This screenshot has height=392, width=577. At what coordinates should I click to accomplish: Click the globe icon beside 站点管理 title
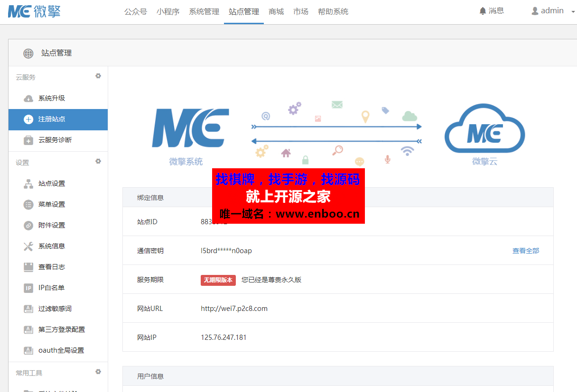coord(28,53)
